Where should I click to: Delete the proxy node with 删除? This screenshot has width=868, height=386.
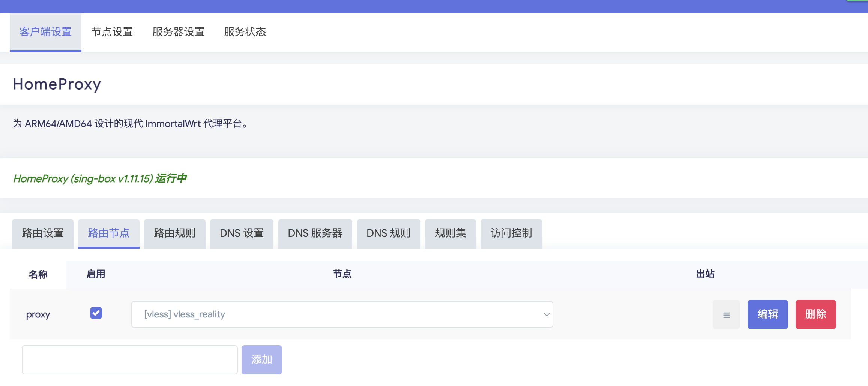click(815, 314)
